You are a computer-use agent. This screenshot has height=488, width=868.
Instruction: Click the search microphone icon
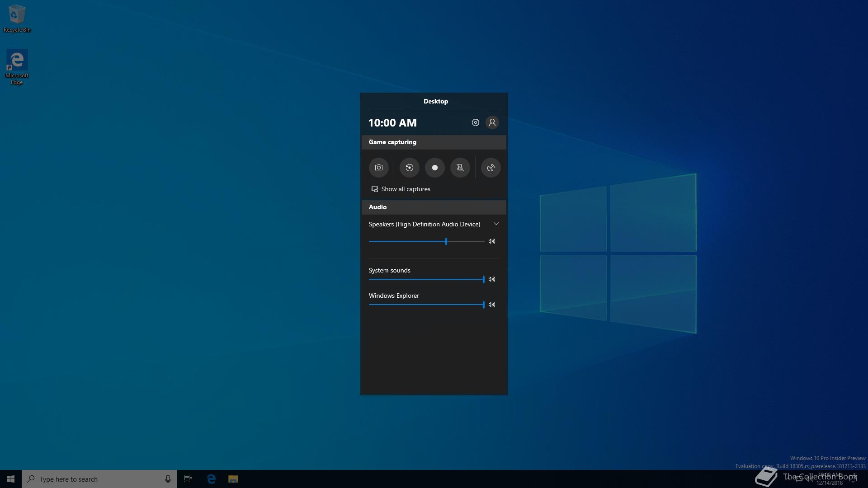point(168,479)
